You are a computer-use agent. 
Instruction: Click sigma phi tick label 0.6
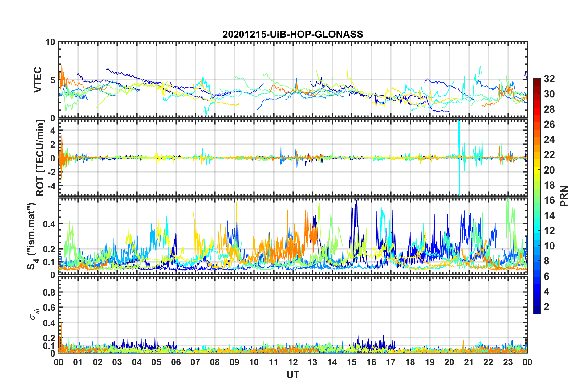coord(49,307)
